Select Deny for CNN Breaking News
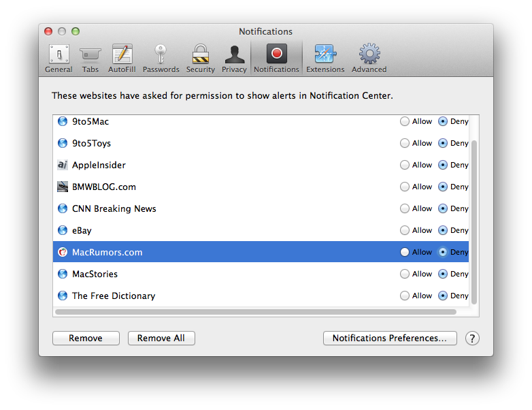Image resolution: width=532 pixels, height=410 pixels. (x=442, y=208)
